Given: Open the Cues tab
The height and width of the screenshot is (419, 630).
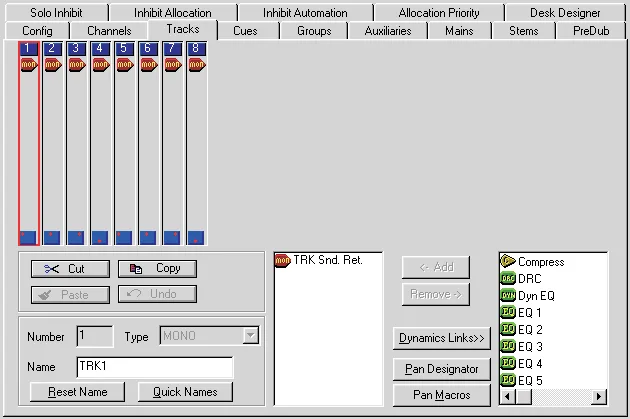Looking at the screenshot, I should 245,31.
